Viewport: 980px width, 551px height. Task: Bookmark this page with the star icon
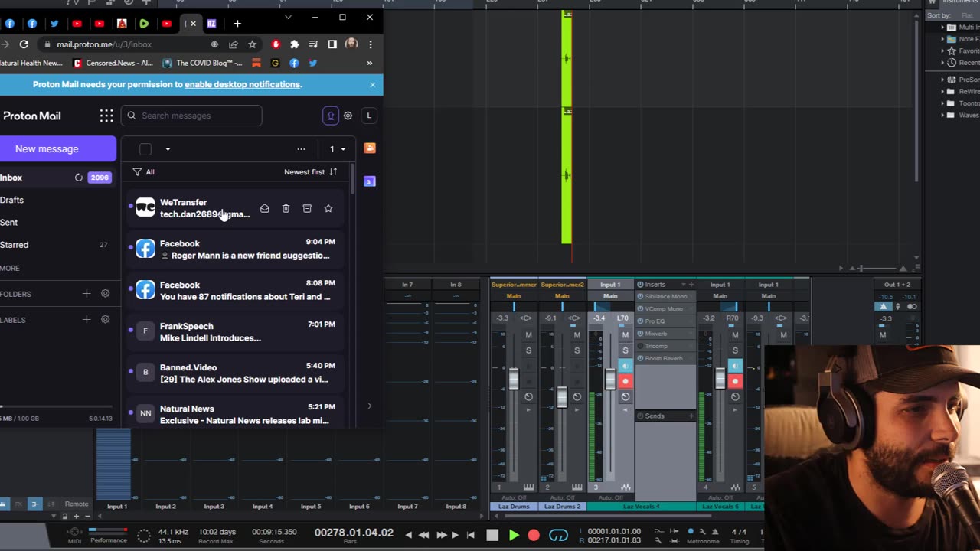252,44
